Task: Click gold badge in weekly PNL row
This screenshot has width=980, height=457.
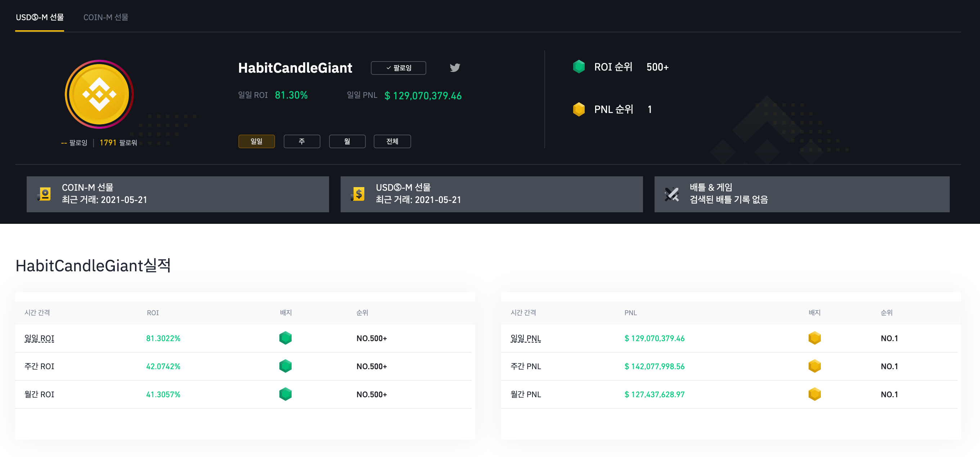Action: 814,366
